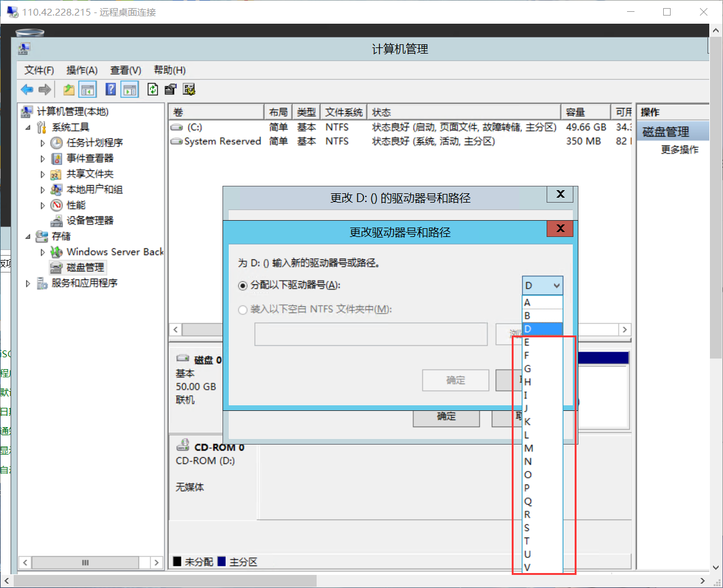Expand the 任务计划程序 tree node
Viewport: 723px width, 588px height.
pos(43,143)
